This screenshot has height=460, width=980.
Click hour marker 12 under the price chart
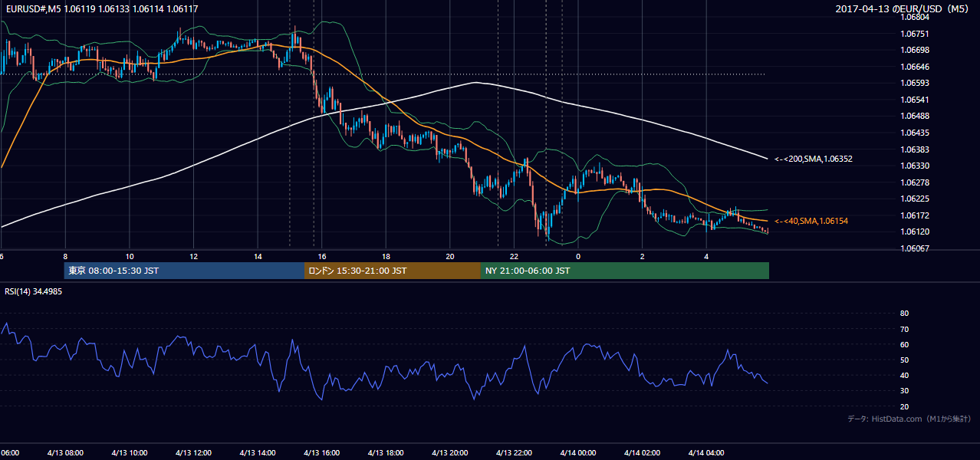pos(193,257)
